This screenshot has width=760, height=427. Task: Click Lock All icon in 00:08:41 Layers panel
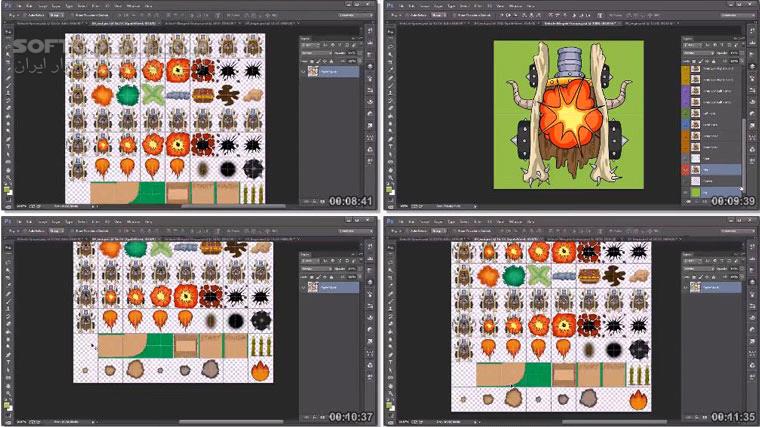pos(332,61)
